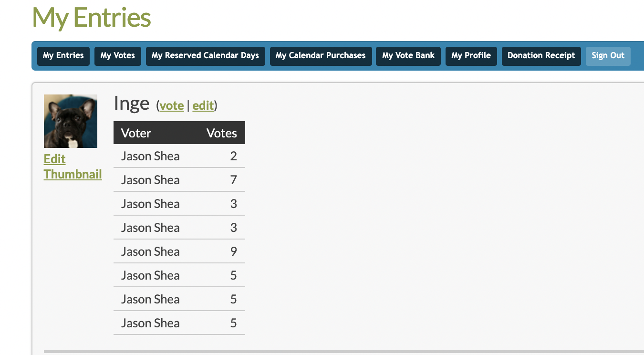Go to My Profile
The height and width of the screenshot is (355, 644).
coord(471,56)
